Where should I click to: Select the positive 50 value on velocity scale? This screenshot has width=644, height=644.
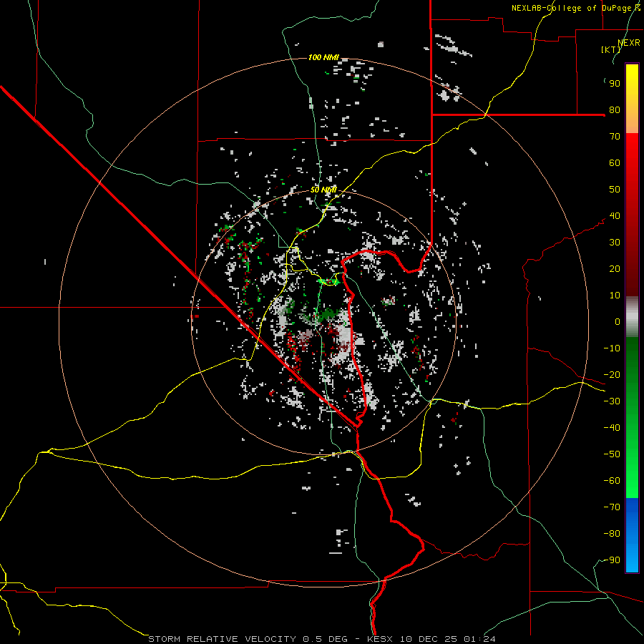pos(615,190)
